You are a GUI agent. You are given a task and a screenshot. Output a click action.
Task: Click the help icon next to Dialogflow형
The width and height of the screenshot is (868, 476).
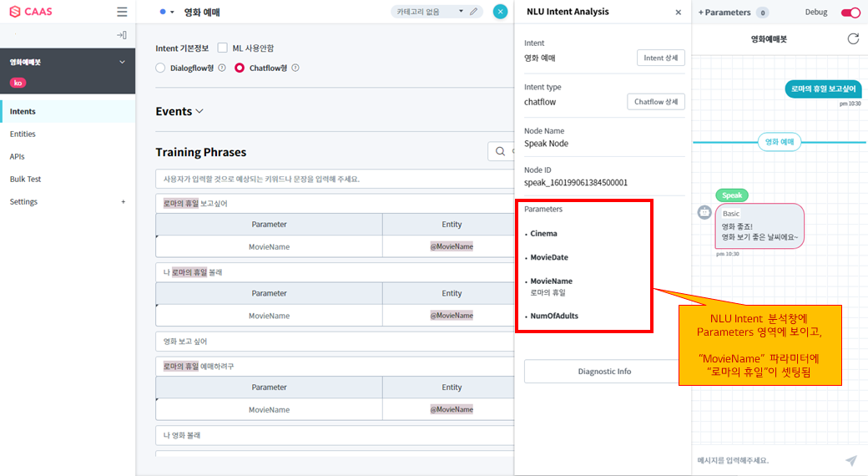coord(222,68)
